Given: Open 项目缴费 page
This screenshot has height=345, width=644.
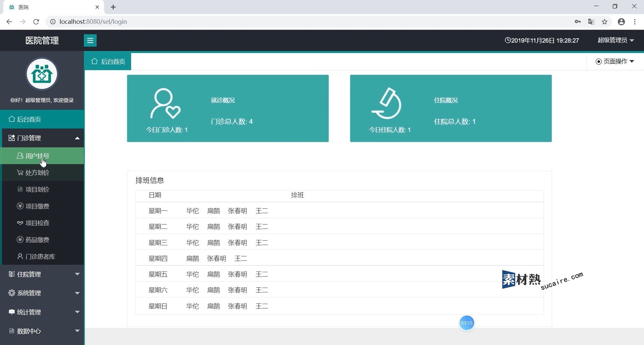Looking at the screenshot, I should click(42, 206).
